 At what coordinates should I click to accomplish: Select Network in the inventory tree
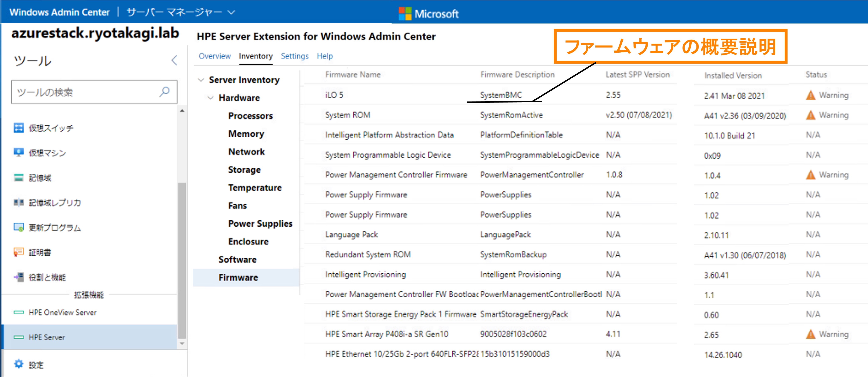pyautogui.click(x=246, y=152)
